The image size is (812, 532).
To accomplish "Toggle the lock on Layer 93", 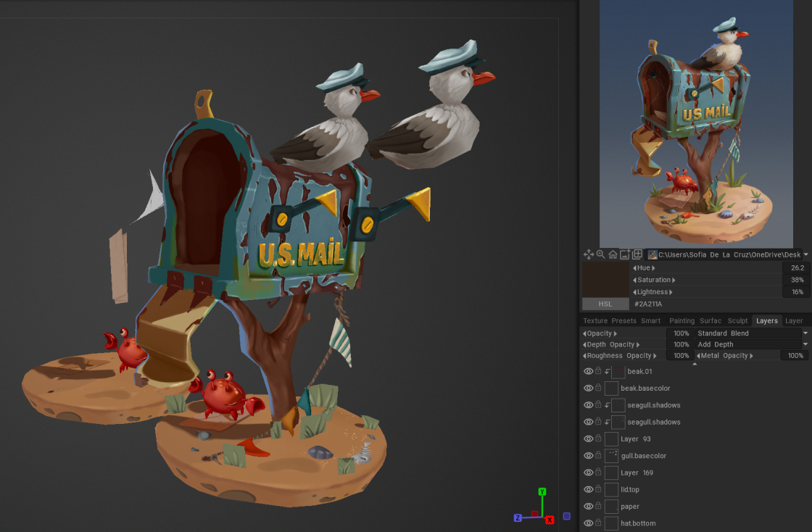I will [598, 439].
